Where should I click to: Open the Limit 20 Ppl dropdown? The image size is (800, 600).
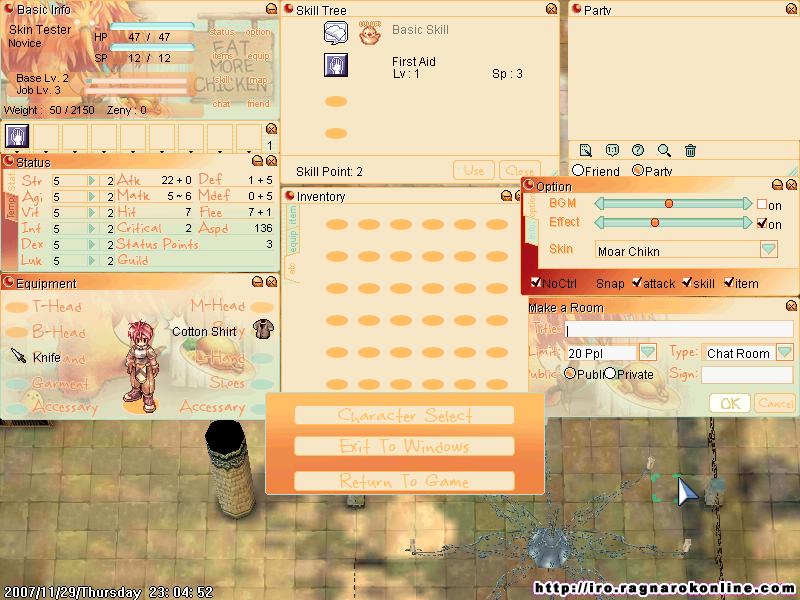647,353
